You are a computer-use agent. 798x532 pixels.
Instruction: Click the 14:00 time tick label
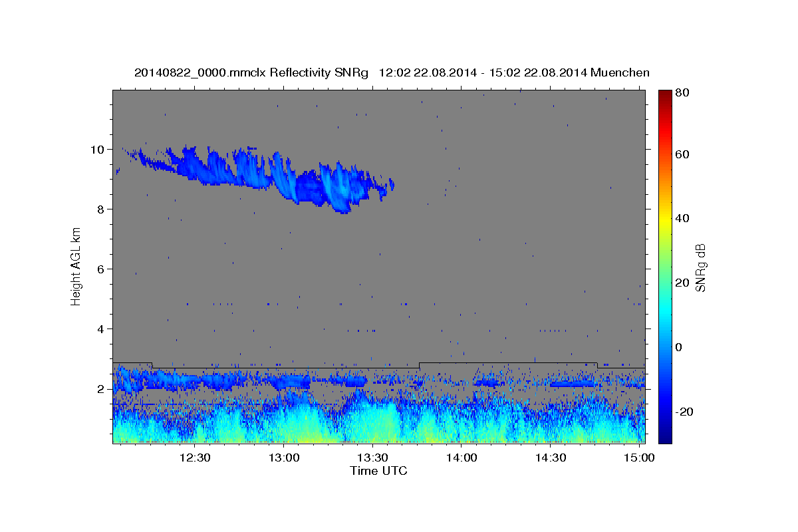462,458
